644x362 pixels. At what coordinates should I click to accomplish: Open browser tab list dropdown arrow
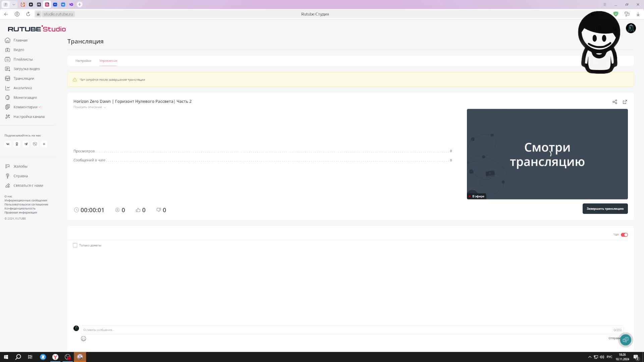click(14, 4)
